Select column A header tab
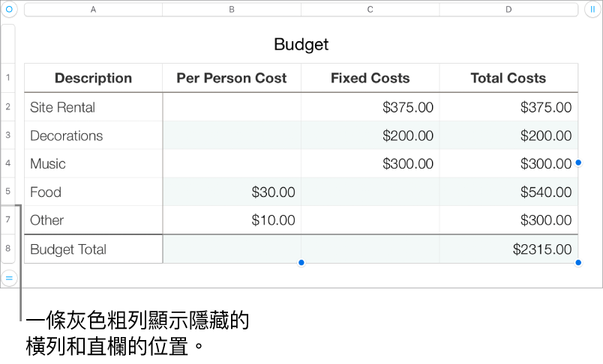Image resolution: width=603 pixels, height=364 pixels. (x=93, y=10)
